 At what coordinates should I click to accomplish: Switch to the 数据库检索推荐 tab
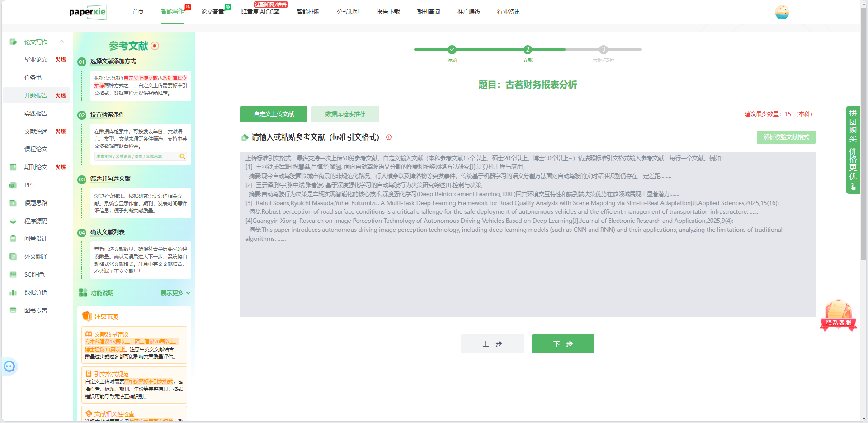click(345, 114)
